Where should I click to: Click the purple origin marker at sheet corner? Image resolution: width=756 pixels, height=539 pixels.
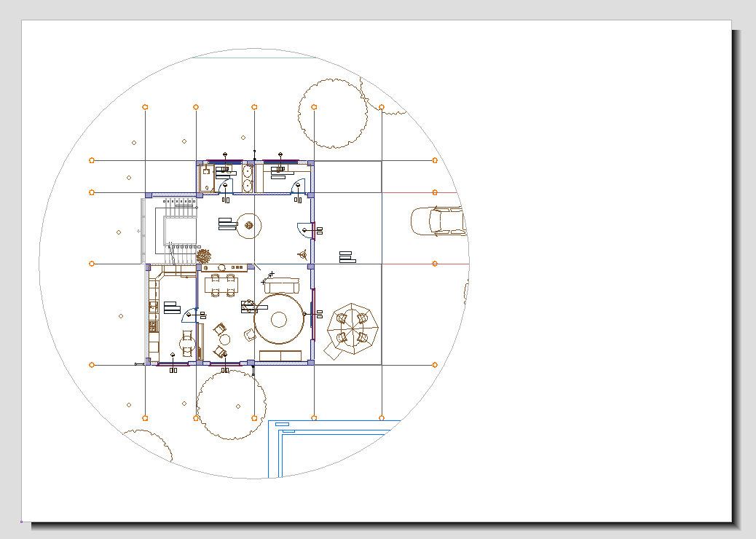click(21, 522)
